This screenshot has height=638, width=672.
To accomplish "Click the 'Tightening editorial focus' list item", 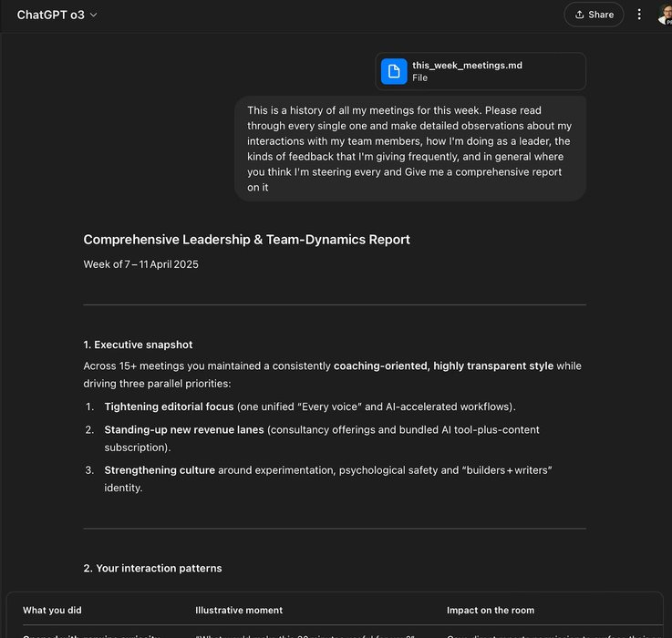I will click(170, 406).
